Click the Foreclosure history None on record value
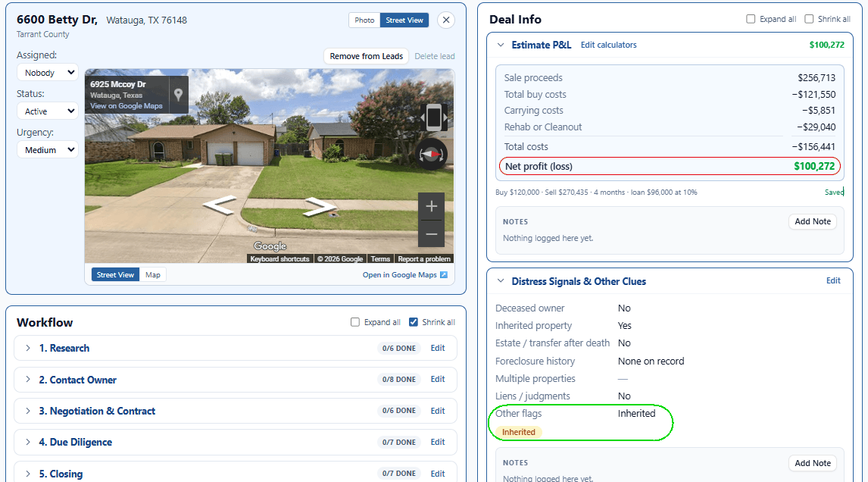The width and height of the screenshot is (868, 482). point(651,361)
